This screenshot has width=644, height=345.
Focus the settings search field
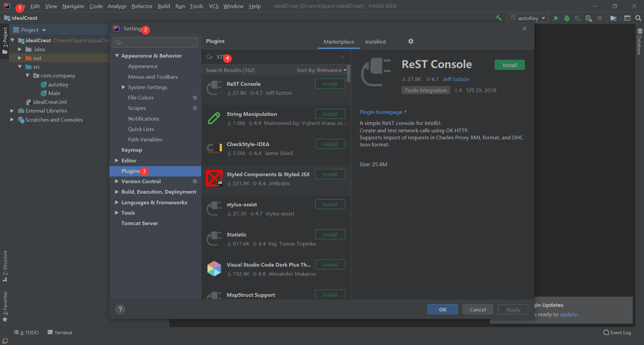155,42
